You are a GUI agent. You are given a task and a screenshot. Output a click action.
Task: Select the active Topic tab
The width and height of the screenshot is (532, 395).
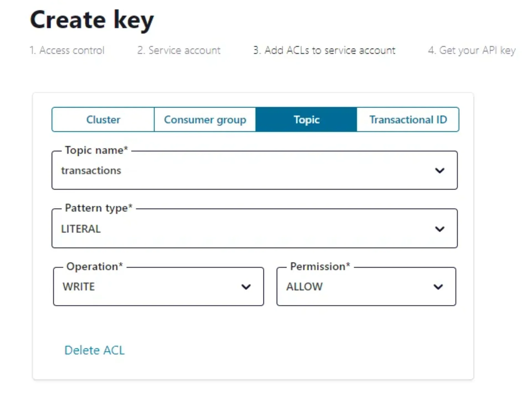pos(306,120)
